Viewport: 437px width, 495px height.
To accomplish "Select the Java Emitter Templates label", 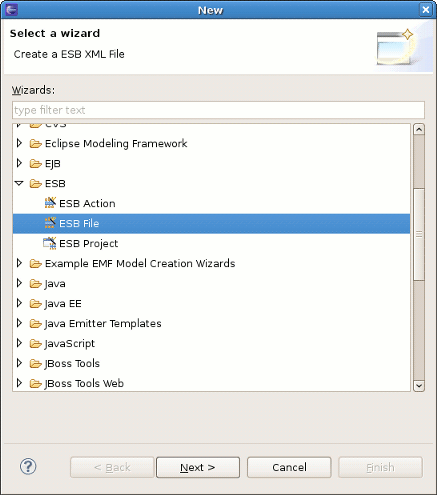I will pyautogui.click(x=103, y=324).
